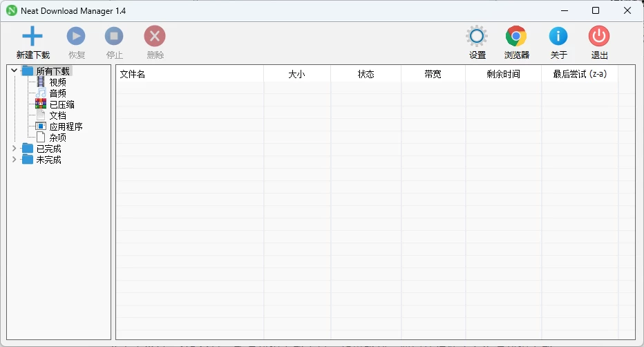Sort by 状态 column header
This screenshot has height=347, width=644.
[366, 74]
